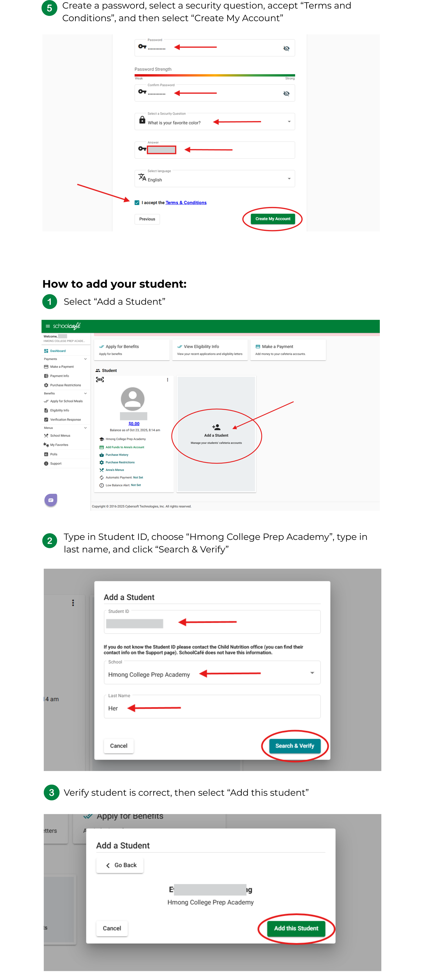
Task: Click the Search & Verify button
Action: pos(295,746)
